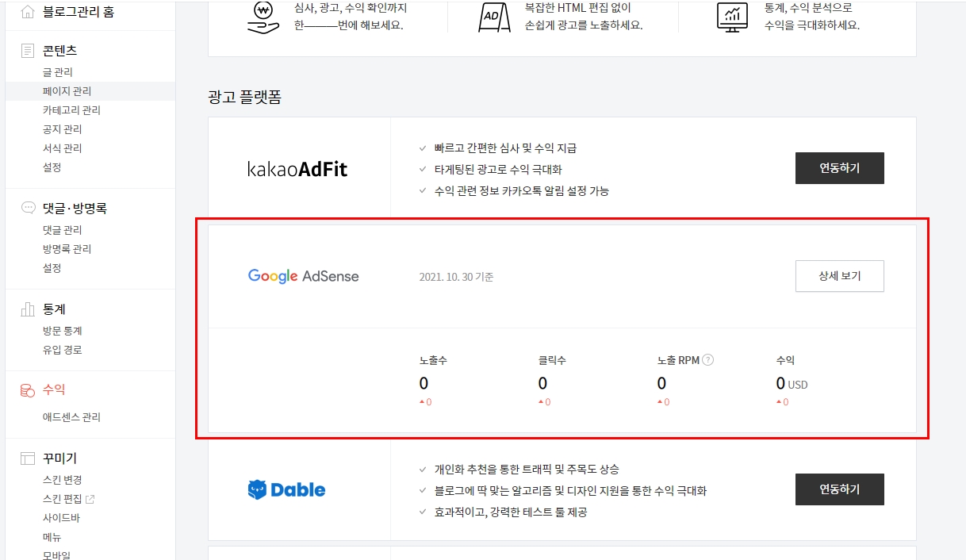Click the home icon beside 블로그관리 홈
This screenshot has width=966, height=560.
tap(28, 11)
